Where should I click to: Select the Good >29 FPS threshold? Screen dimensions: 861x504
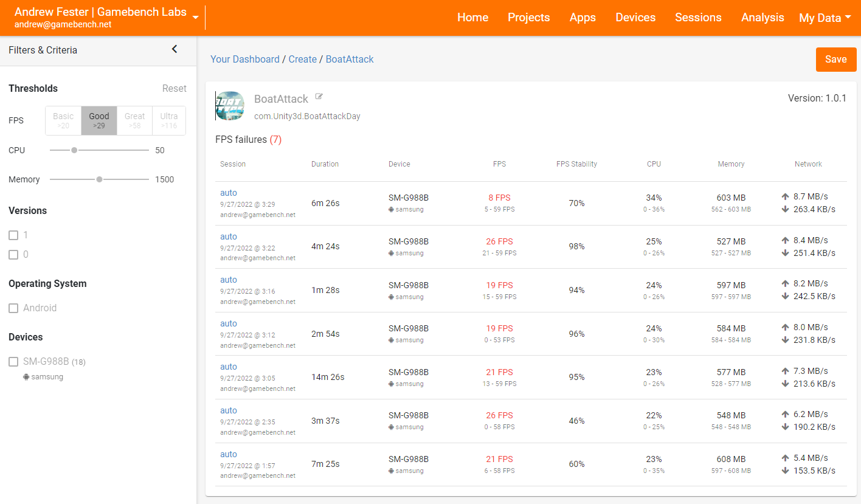tap(99, 120)
